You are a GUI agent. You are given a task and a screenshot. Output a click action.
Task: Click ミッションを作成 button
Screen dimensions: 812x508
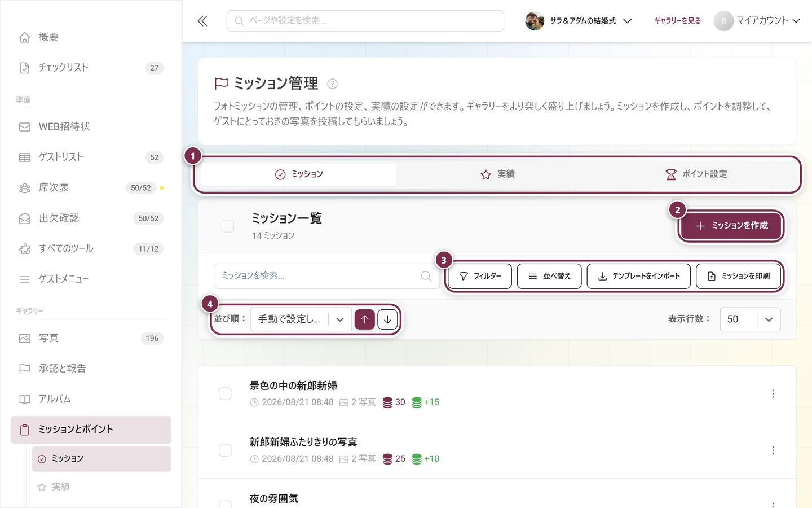[x=731, y=226]
